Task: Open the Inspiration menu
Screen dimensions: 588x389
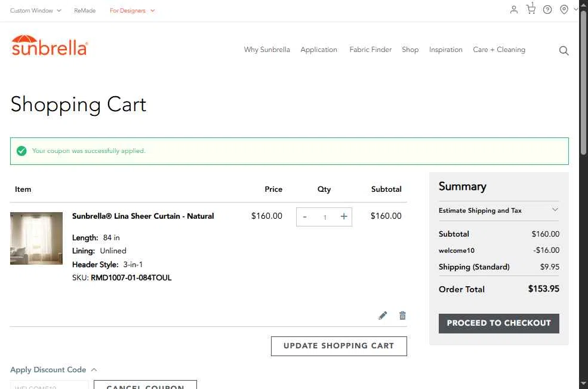Action: click(445, 50)
